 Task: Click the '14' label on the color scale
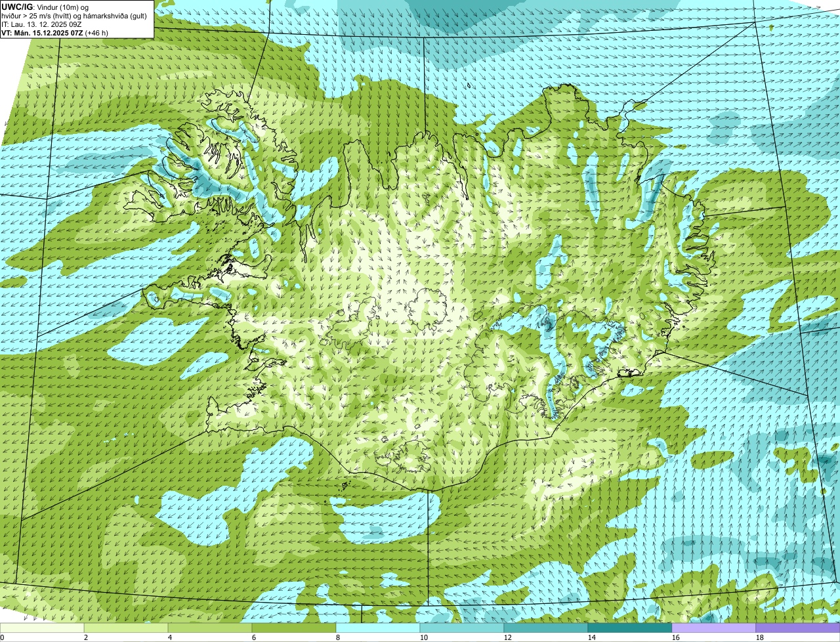point(592,637)
